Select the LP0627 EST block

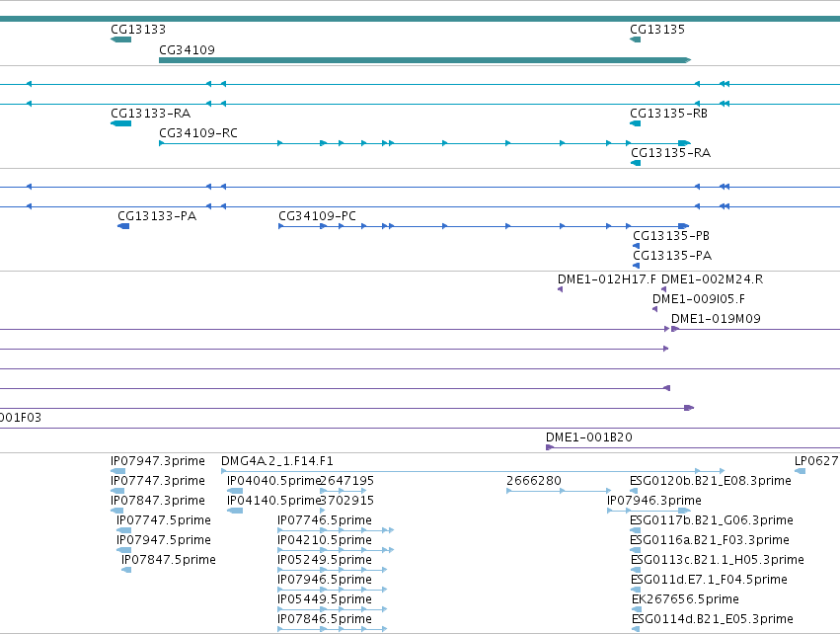click(800, 471)
